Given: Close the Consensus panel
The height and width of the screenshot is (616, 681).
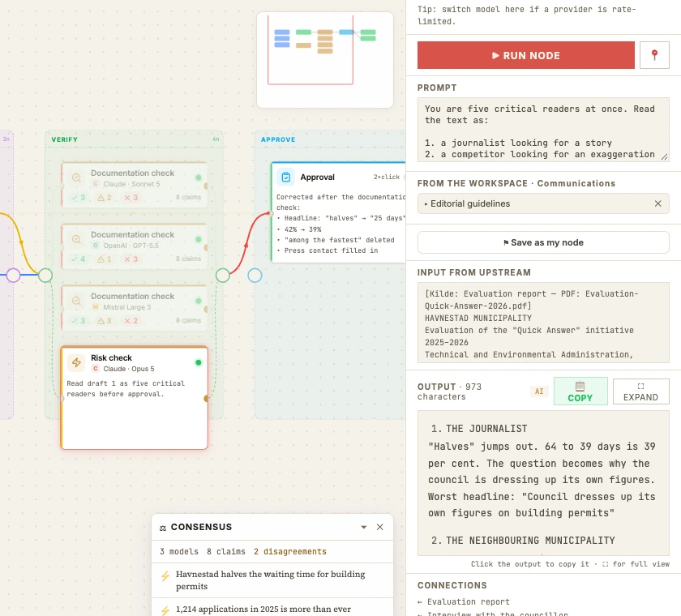Looking at the screenshot, I should click(380, 527).
